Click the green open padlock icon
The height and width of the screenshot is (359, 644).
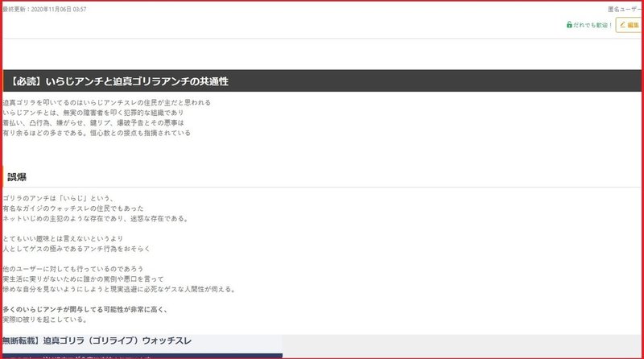click(569, 25)
